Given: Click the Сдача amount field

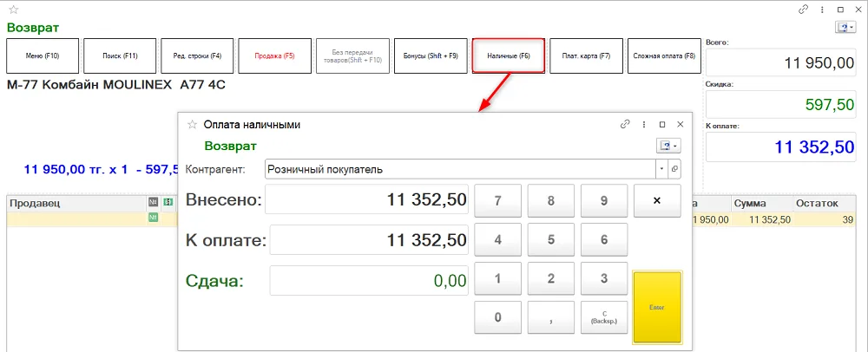Looking at the screenshot, I should click(x=369, y=281).
